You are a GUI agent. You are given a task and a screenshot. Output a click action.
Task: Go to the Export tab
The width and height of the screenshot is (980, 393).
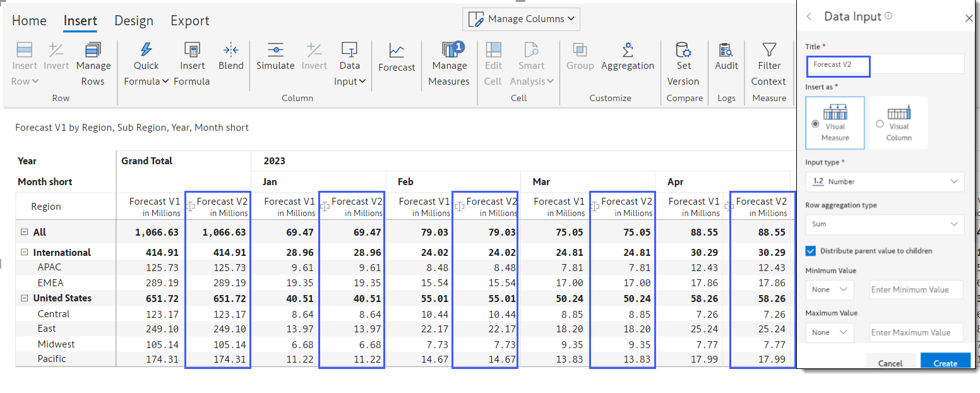coord(190,21)
